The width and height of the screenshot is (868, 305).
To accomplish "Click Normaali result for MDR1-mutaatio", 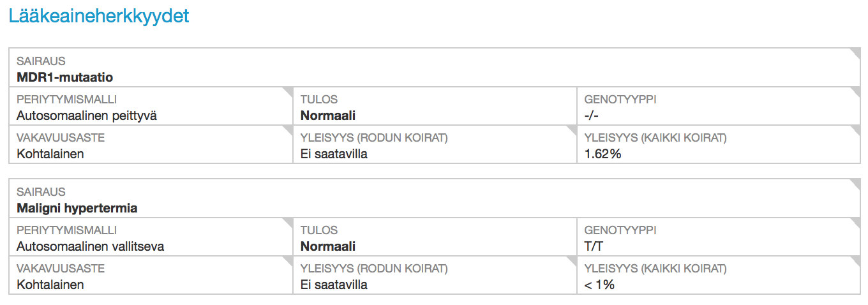I will point(328,115).
